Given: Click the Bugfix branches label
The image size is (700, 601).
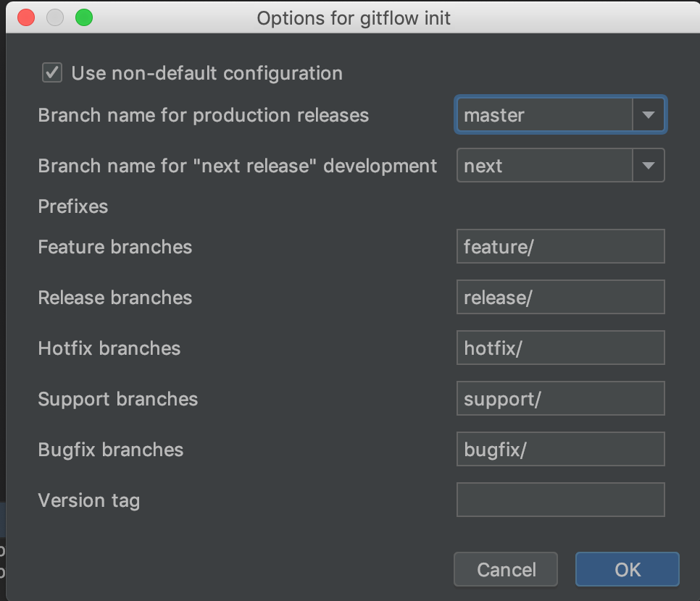Looking at the screenshot, I should (111, 450).
